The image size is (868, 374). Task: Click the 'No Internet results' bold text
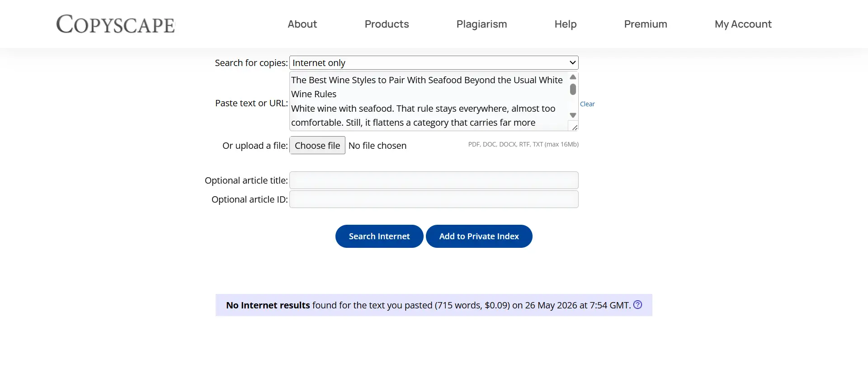pyautogui.click(x=268, y=305)
